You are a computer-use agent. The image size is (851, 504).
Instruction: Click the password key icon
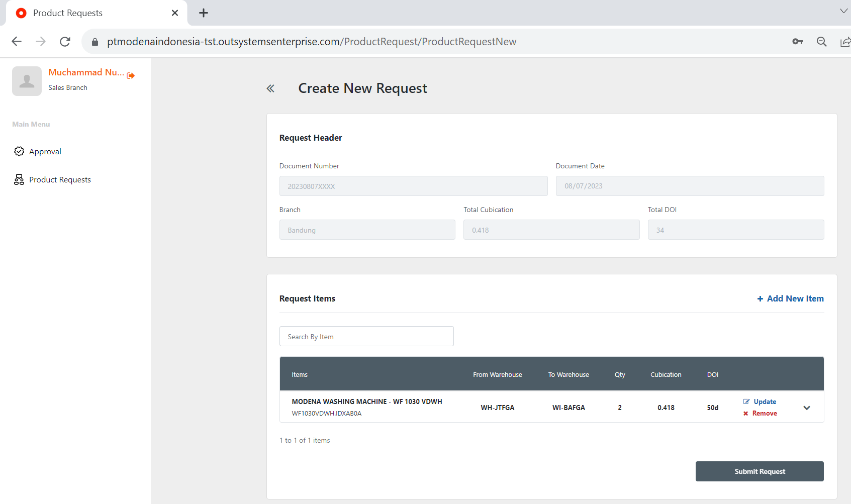click(x=797, y=42)
